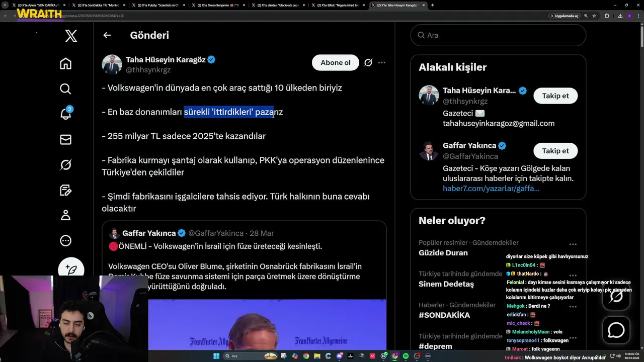The width and height of the screenshot is (644, 362).
Task: Click Taha Hüseyin Karagöz avatar on post
Action: (x=112, y=64)
